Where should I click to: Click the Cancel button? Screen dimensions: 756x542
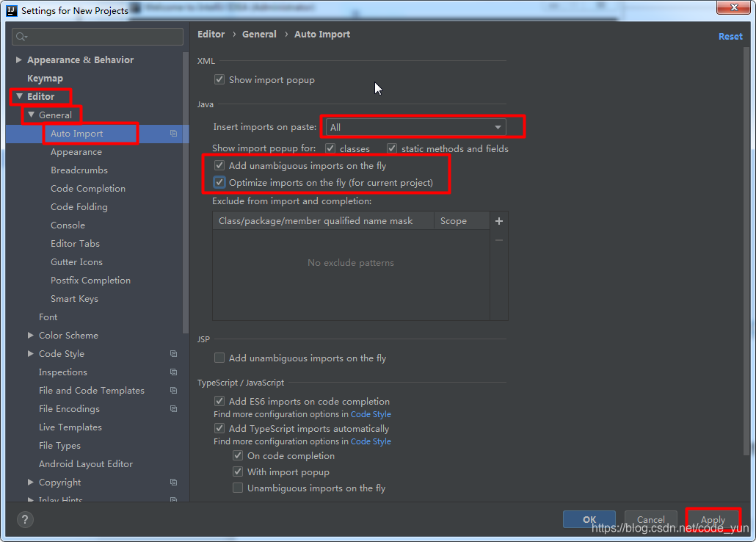coord(651,519)
